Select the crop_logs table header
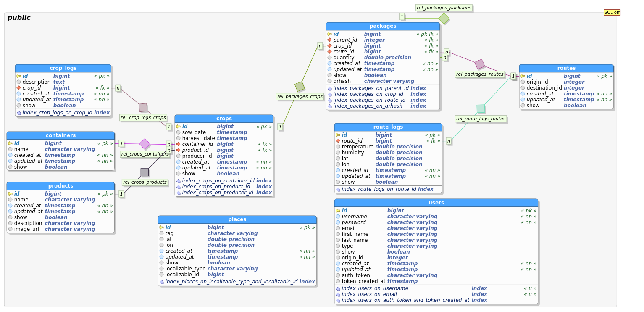Image resolution: width=644 pixels, height=312 pixels. 63,68
